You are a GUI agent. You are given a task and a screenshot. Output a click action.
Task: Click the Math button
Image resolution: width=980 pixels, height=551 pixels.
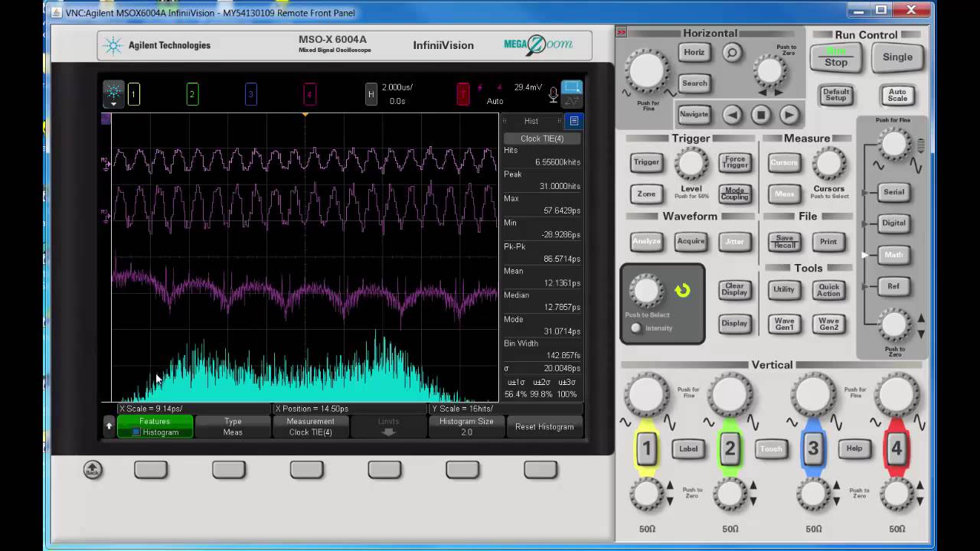point(893,255)
